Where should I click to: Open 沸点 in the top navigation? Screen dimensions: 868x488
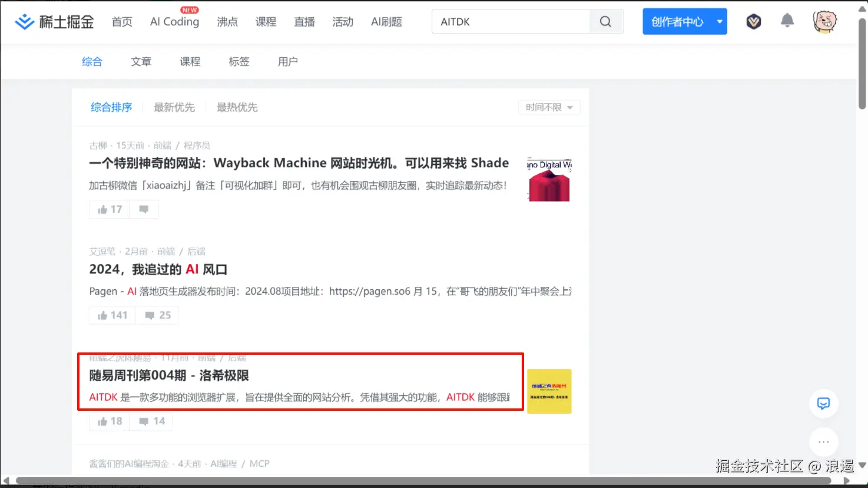point(227,22)
